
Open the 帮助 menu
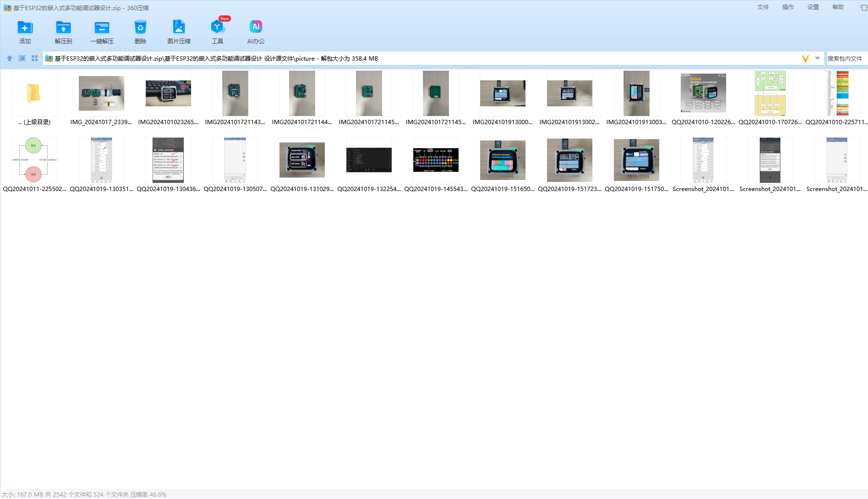(x=838, y=7)
